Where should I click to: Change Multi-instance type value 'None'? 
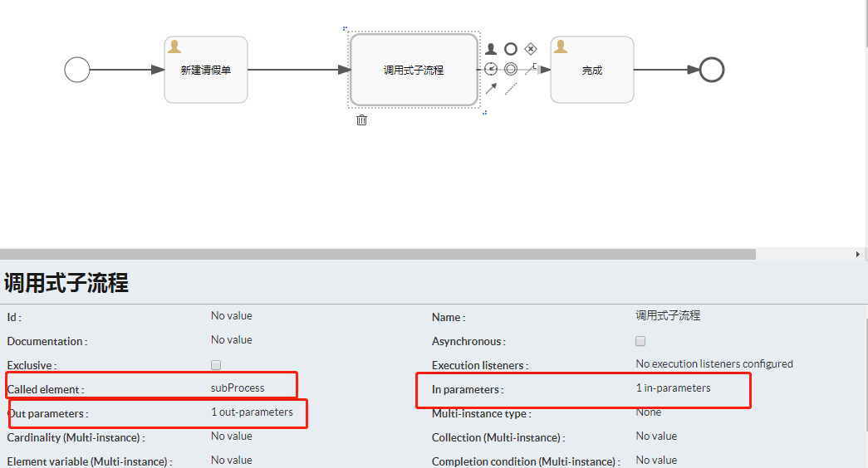[x=648, y=412]
